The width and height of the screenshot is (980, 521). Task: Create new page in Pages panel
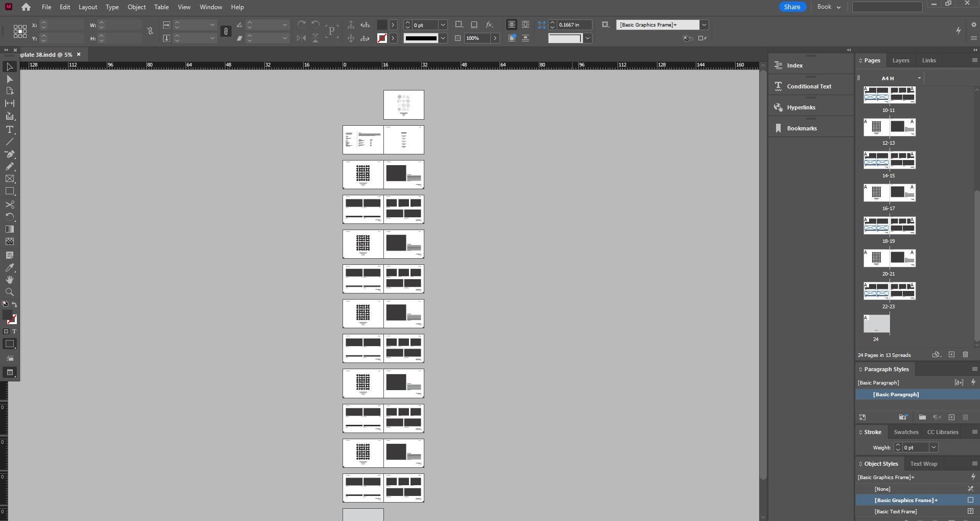coord(951,355)
